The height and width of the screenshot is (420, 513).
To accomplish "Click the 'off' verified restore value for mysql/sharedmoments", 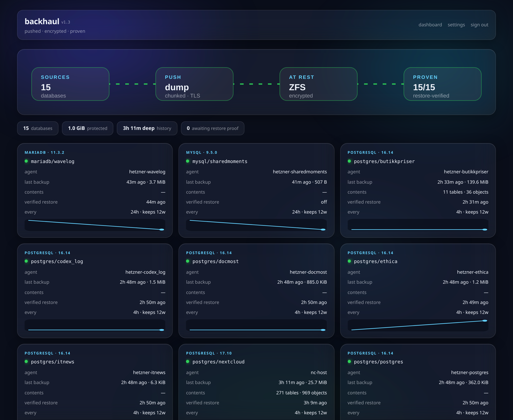I will pos(324,202).
